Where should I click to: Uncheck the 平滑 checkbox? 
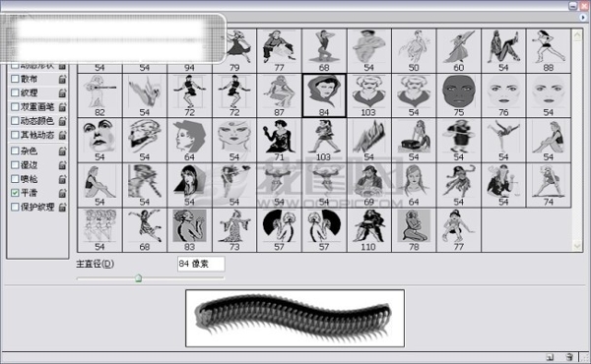point(15,193)
